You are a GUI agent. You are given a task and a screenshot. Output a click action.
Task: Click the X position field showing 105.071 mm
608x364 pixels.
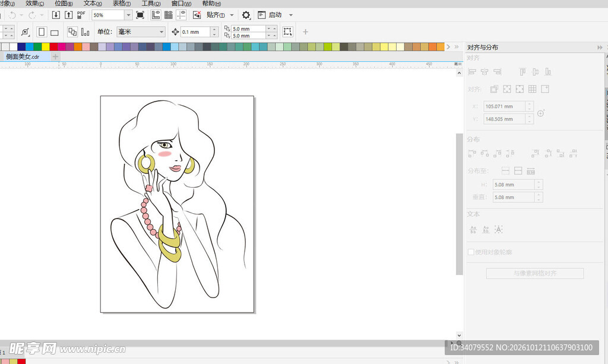(505, 106)
